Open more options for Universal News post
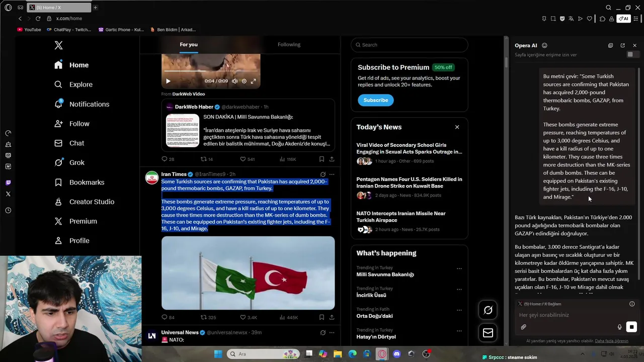The image size is (644, 362). (332, 333)
